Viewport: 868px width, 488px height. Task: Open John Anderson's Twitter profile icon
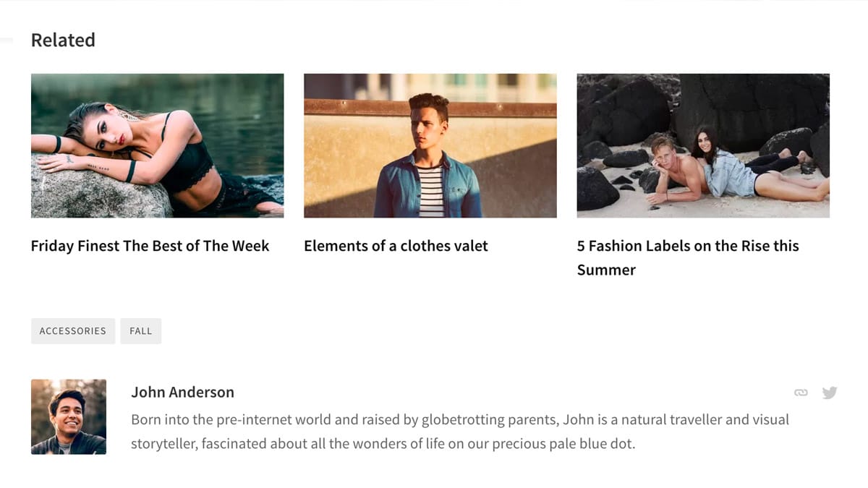coord(830,393)
